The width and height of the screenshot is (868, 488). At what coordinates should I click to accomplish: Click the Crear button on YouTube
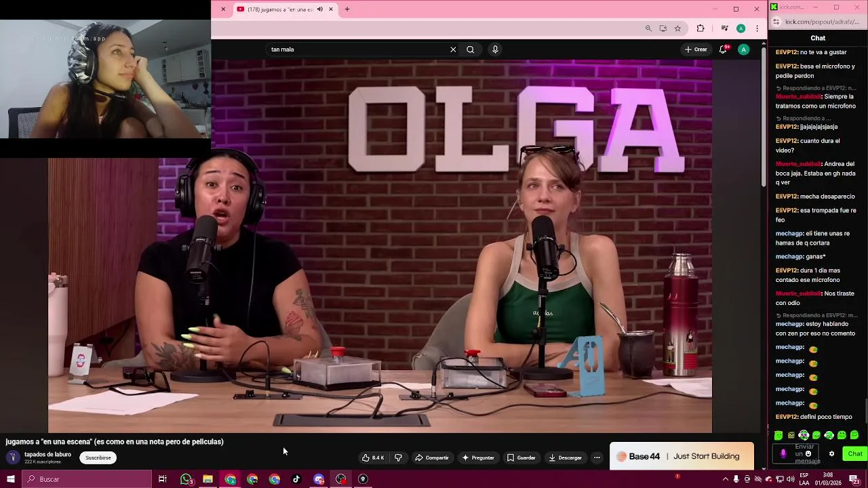pyautogui.click(x=696, y=49)
